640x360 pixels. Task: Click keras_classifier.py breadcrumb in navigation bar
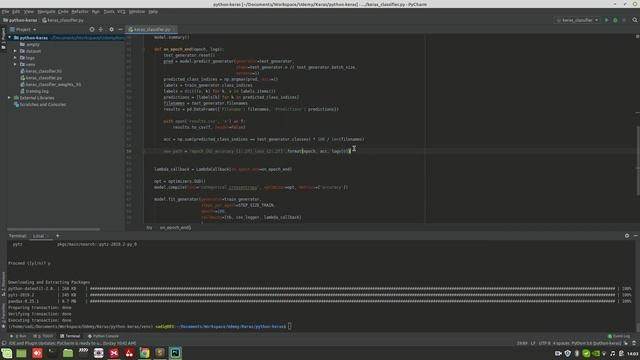[63, 20]
